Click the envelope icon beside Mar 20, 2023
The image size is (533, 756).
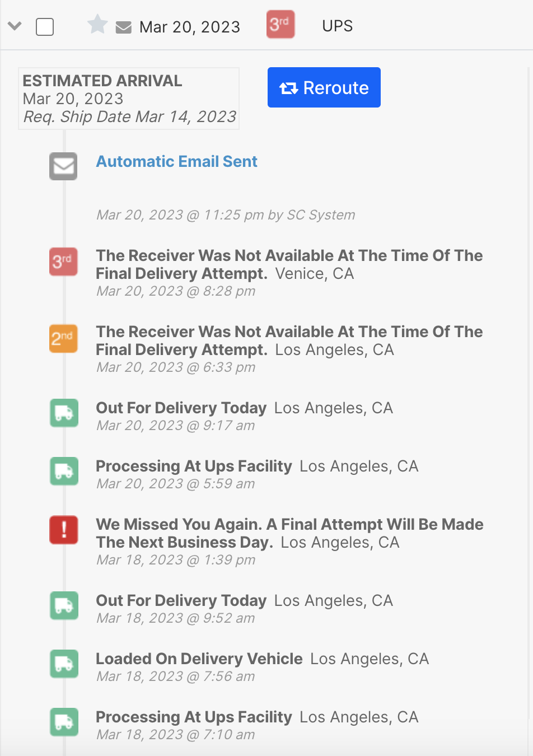pyautogui.click(x=123, y=27)
